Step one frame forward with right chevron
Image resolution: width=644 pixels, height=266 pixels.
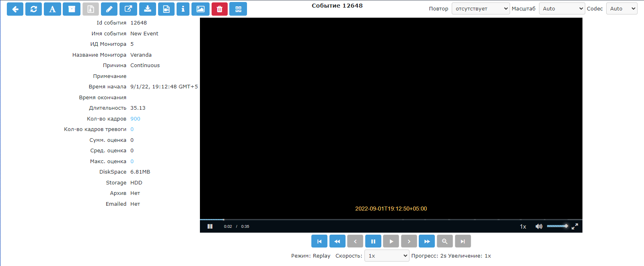[x=409, y=241]
